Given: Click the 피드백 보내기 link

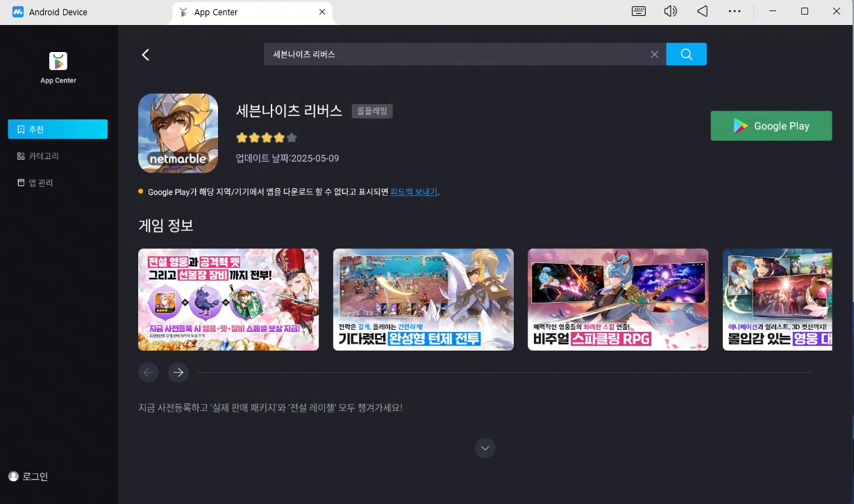Looking at the screenshot, I should (x=414, y=192).
